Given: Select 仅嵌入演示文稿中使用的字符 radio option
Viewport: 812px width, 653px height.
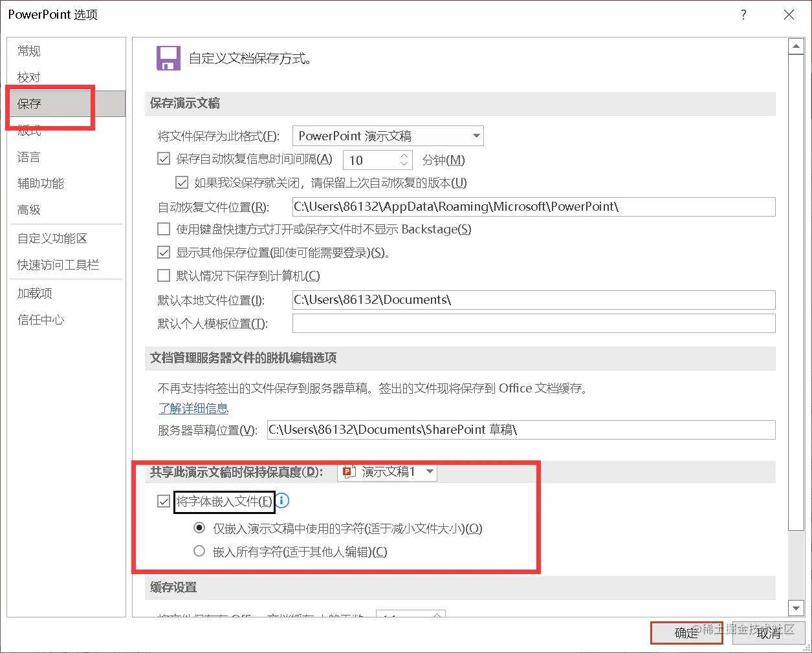Looking at the screenshot, I should click(x=199, y=528).
